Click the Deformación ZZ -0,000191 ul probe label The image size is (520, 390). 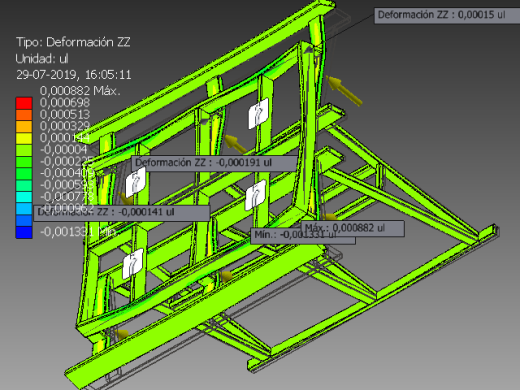tap(214, 163)
